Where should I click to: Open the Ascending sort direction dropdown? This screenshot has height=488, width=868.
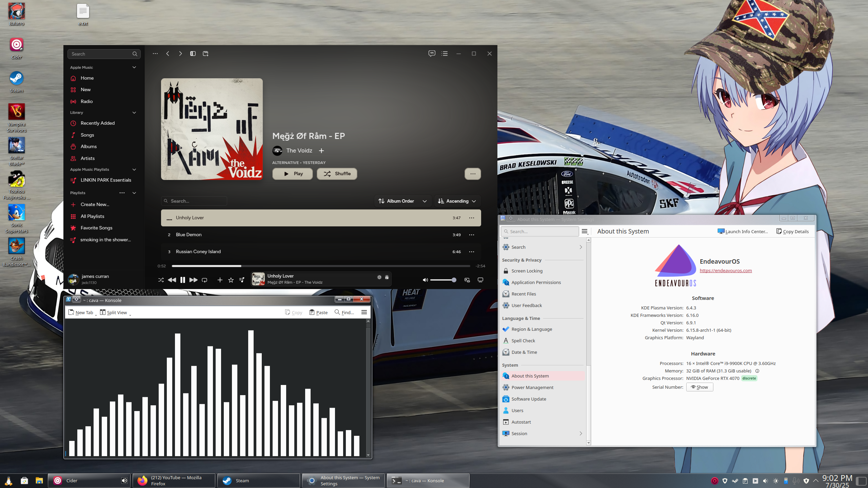pos(457,201)
